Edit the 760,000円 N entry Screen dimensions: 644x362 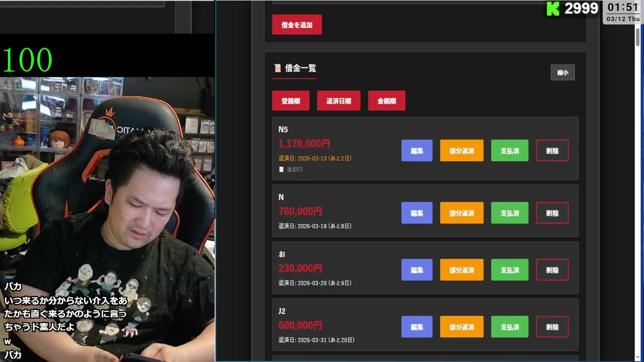pyautogui.click(x=417, y=213)
